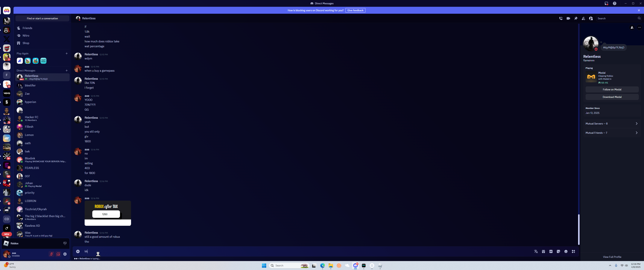Hide the user profile side panel
This screenshot has width=644, height=270.
point(591,18)
